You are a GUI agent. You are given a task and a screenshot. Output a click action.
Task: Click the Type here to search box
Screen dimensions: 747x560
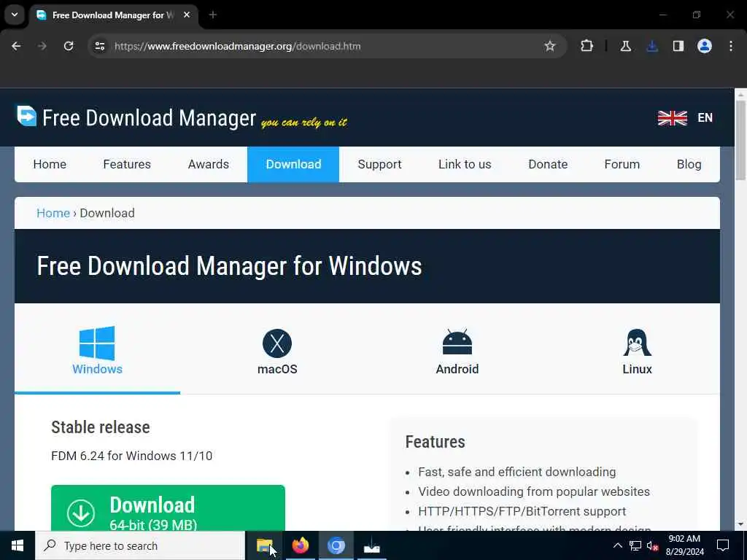coord(140,545)
